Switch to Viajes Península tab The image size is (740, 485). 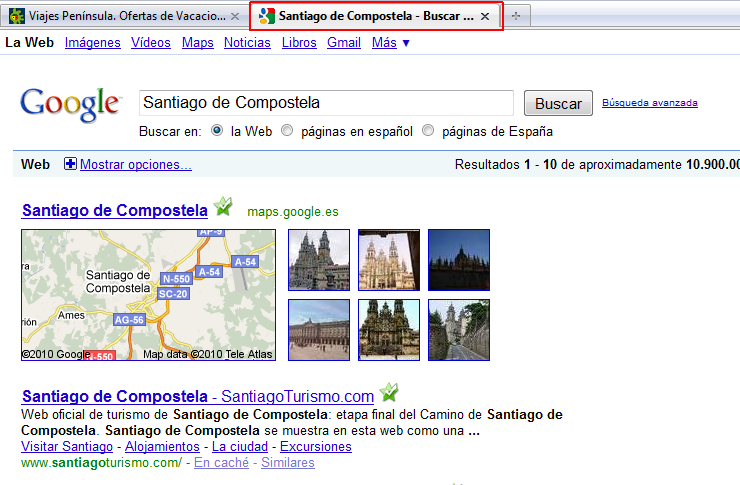click(124, 16)
